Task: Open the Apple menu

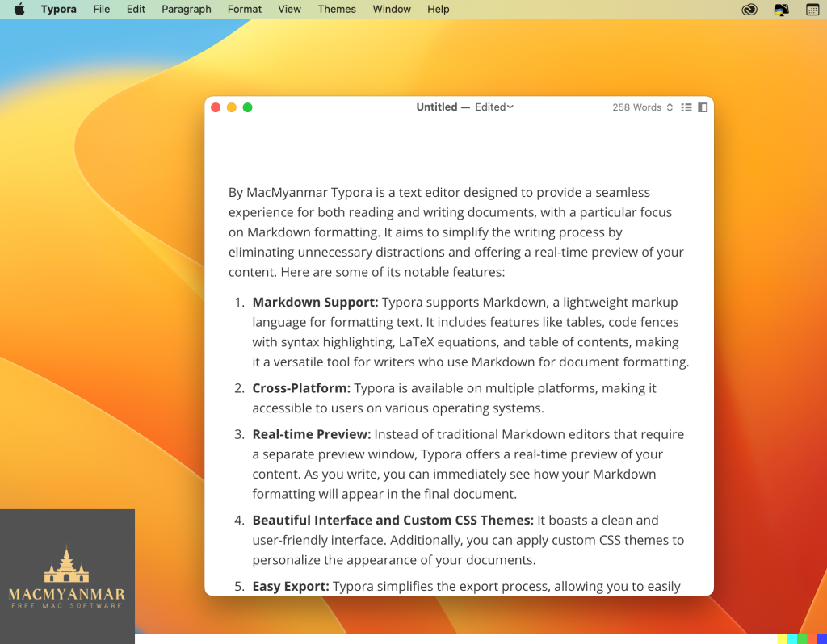Action: [19, 9]
